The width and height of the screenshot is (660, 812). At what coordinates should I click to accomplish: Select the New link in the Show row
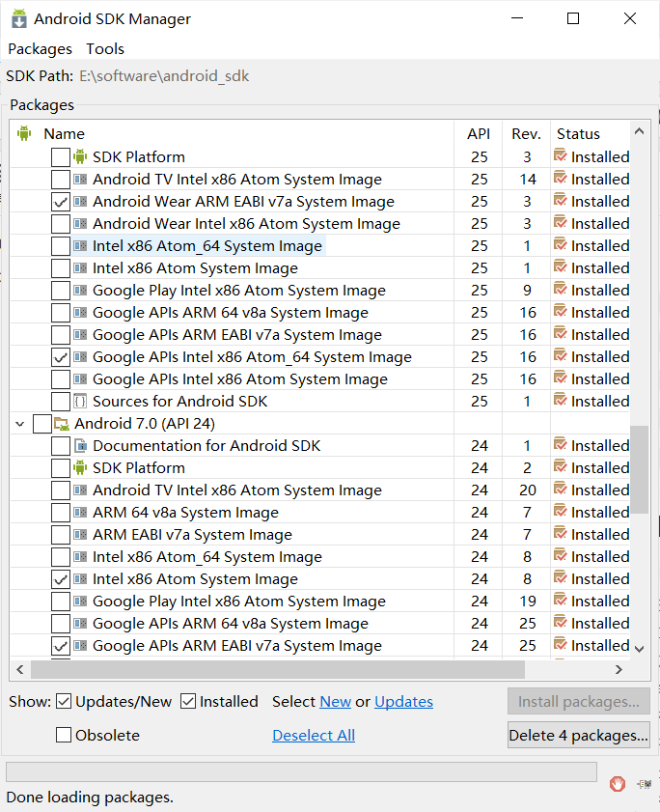pyautogui.click(x=335, y=702)
